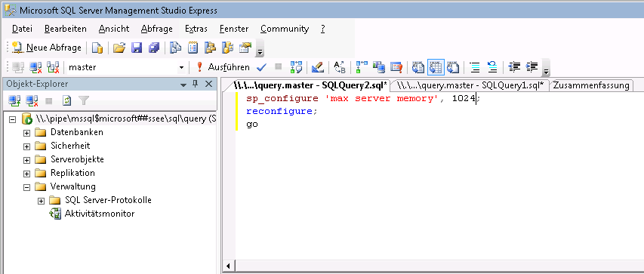The width and height of the screenshot is (644, 274).
Task: Open the Datei menu
Action: pos(22,29)
